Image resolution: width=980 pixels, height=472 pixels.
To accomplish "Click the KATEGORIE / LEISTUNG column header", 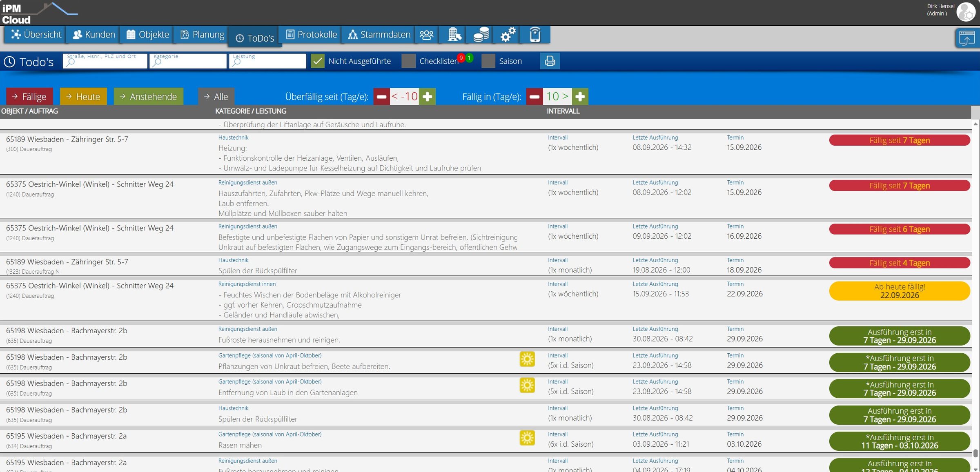I will (251, 111).
